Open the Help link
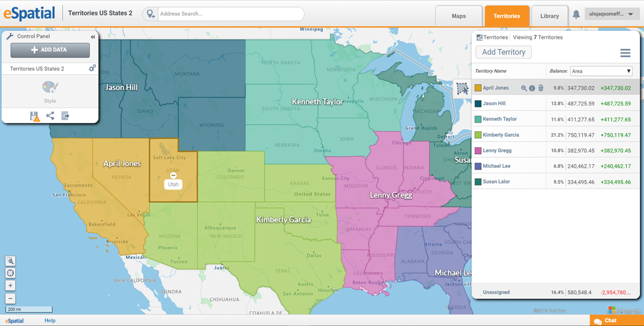This screenshot has height=326, width=644. click(50, 321)
